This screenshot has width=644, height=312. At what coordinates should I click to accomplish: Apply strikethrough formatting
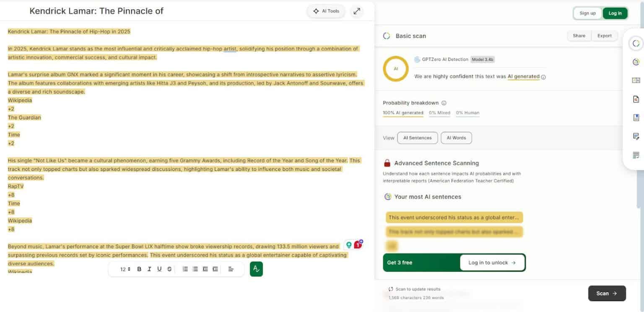169,269
